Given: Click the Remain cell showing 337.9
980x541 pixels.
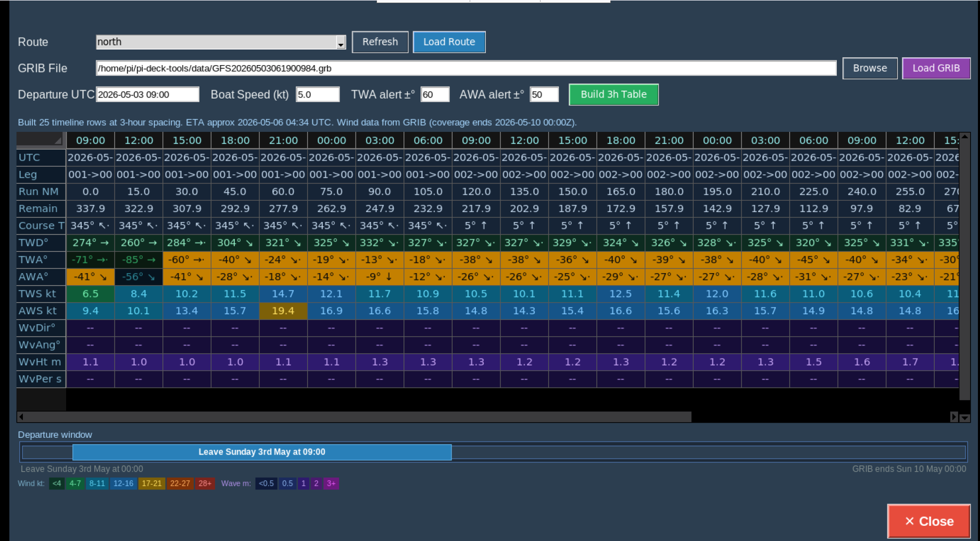Looking at the screenshot, I should (x=91, y=208).
